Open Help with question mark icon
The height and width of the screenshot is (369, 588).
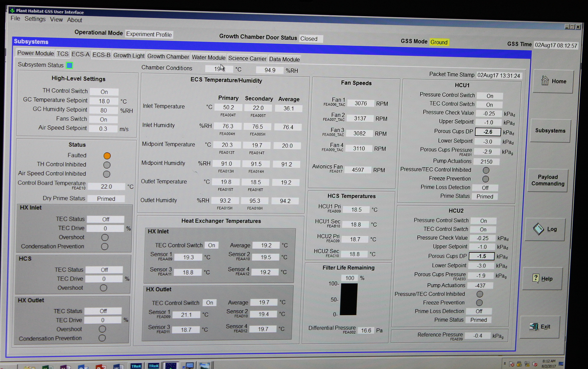tap(536, 278)
